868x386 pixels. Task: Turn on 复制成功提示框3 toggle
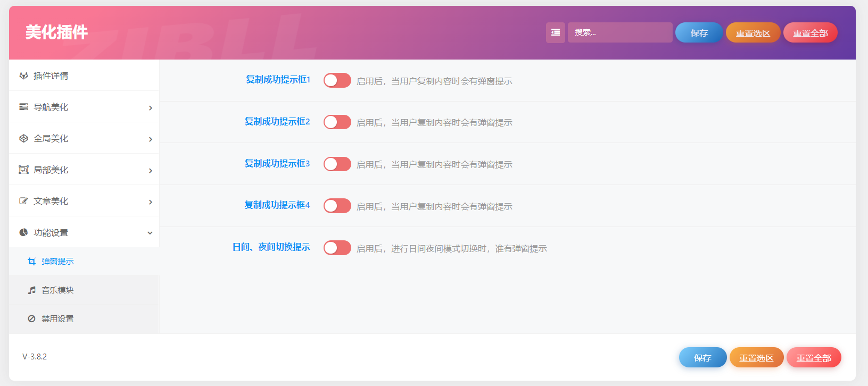(337, 164)
